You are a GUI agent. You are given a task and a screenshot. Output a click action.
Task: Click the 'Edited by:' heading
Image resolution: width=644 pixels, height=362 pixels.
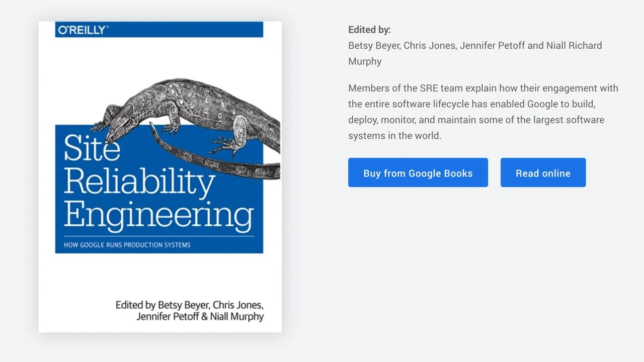pos(369,30)
